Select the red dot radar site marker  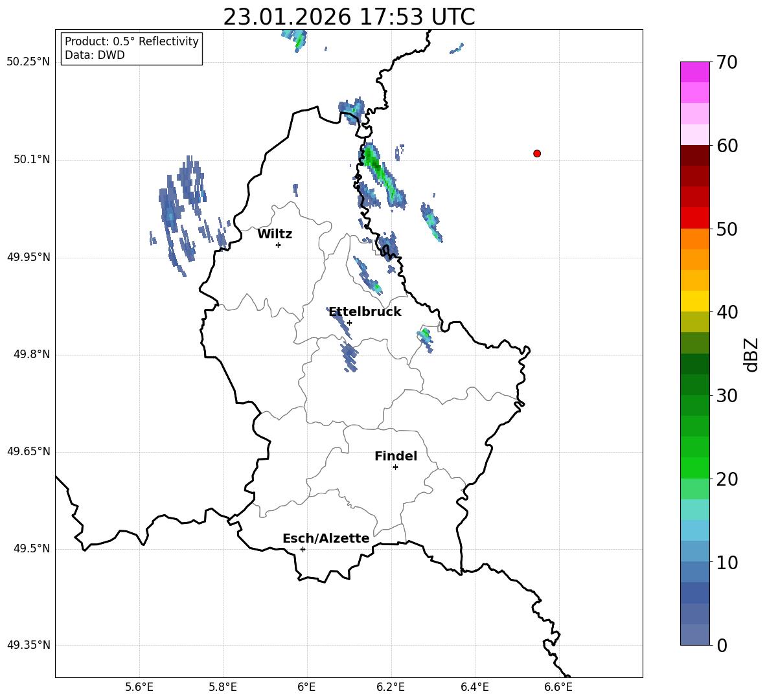pyautogui.click(x=537, y=153)
